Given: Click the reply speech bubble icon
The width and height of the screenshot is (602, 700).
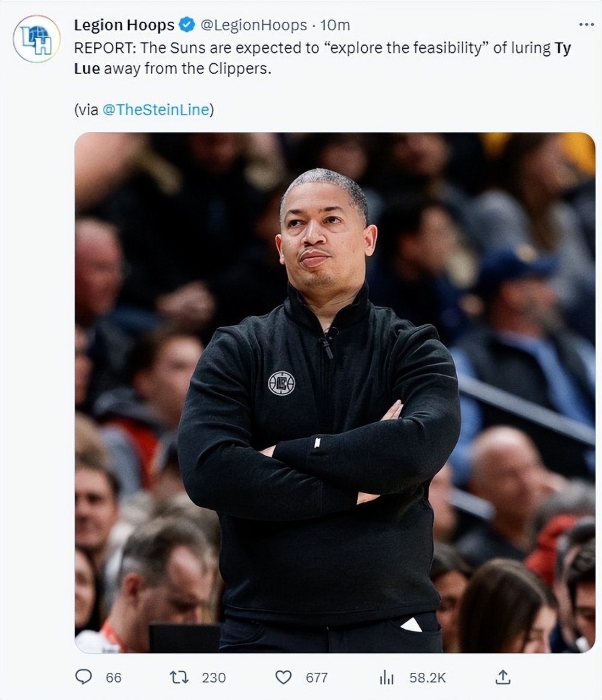Looking at the screenshot, I should (x=84, y=677).
